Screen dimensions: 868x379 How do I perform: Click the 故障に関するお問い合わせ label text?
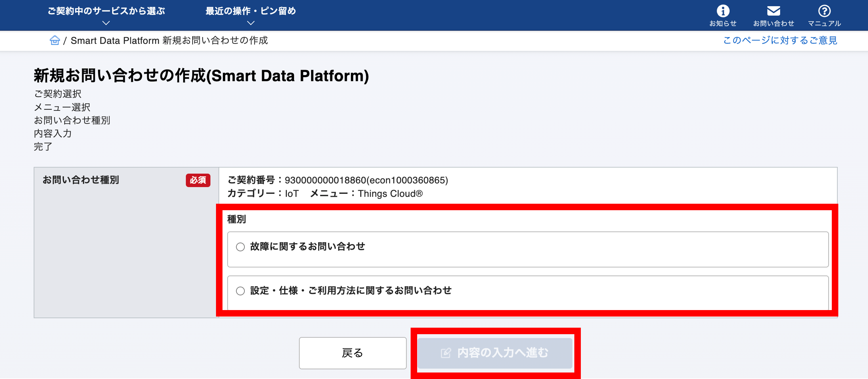click(x=307, y=246)
